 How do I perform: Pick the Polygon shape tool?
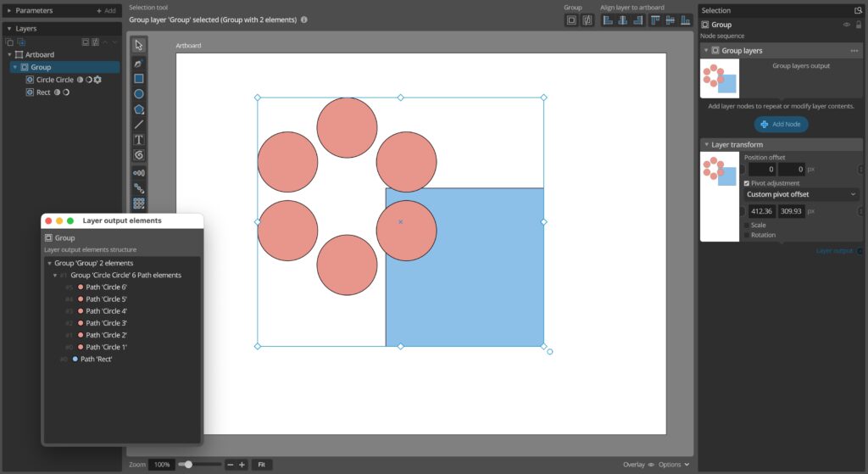tap(139, 109)
